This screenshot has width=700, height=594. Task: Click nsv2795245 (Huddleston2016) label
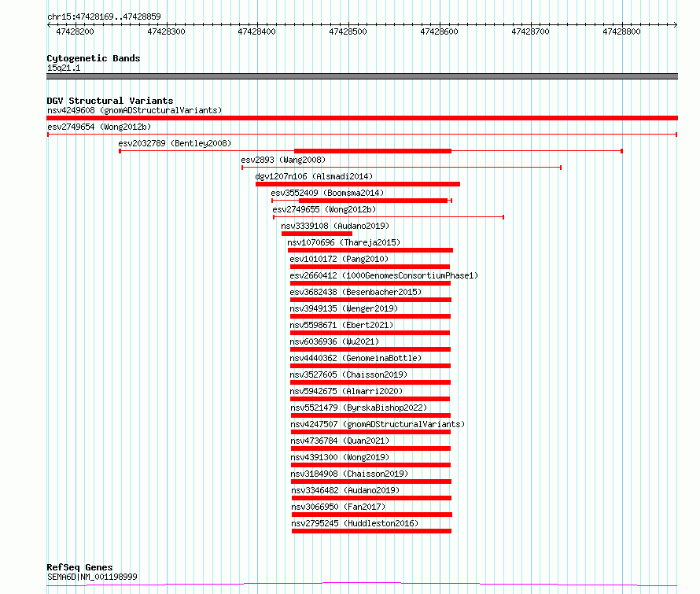pyautogui.click(x=355, y=523)
